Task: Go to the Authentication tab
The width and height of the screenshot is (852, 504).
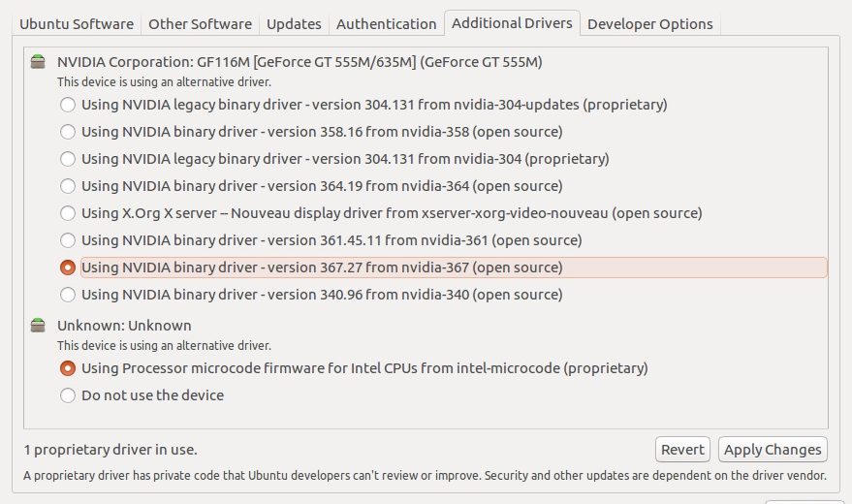Action: click(x=386, y=23)
